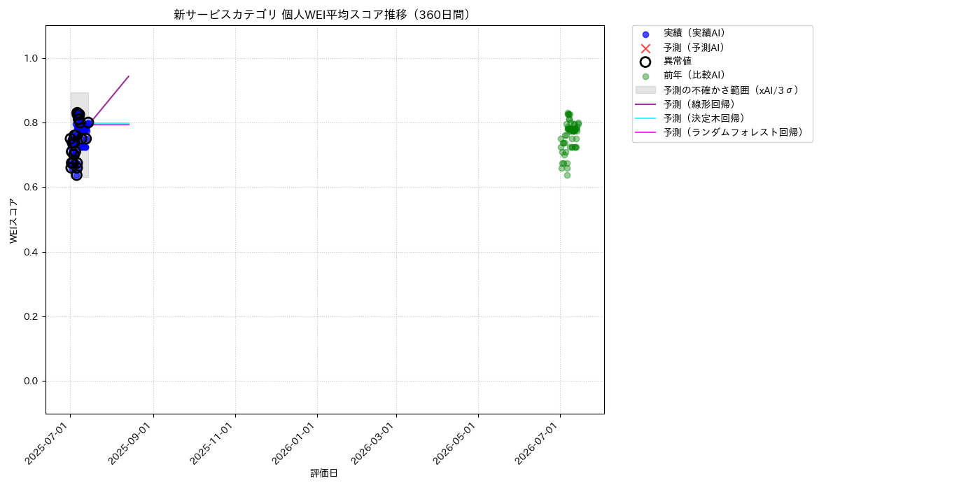Click the y-axis label WEIスコア
The image size is (980, 490).
pos(14,220)
